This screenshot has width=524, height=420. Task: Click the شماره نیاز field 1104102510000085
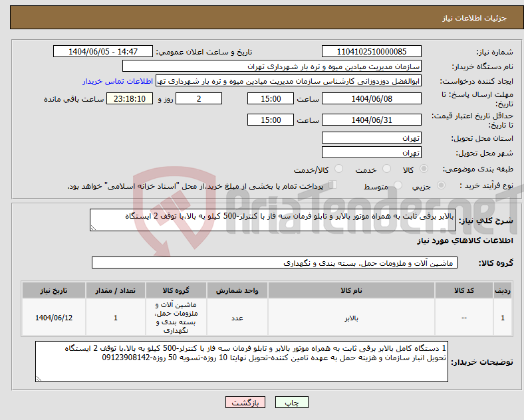371,51
